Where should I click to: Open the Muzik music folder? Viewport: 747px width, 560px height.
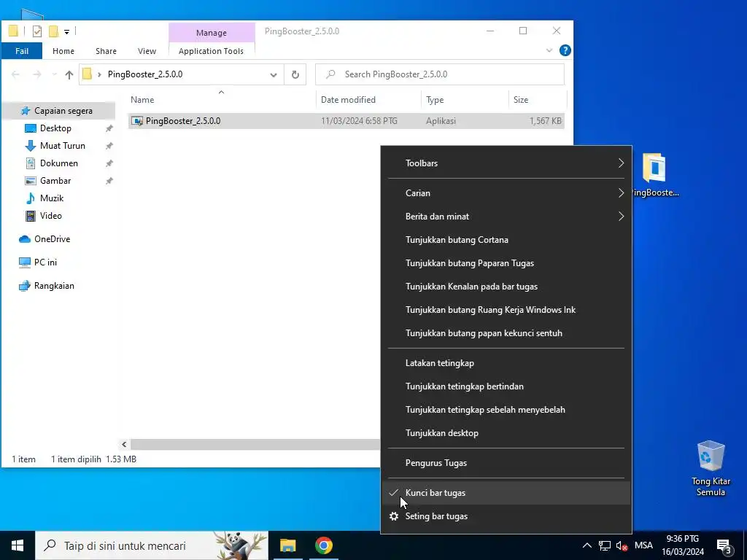click(x=52, y=198)
